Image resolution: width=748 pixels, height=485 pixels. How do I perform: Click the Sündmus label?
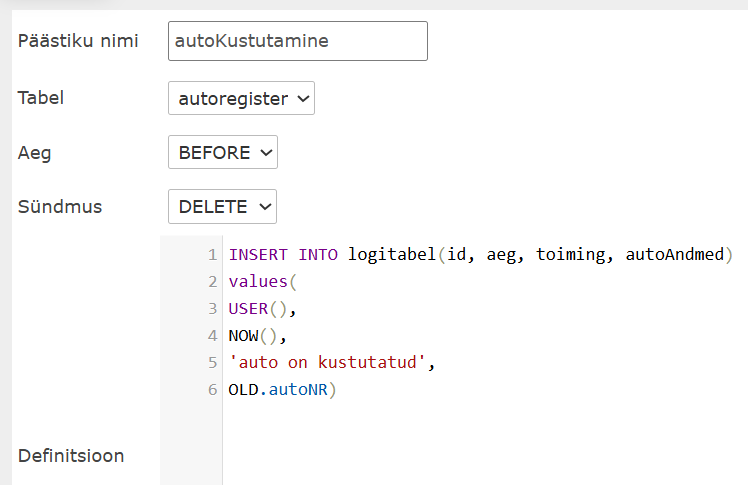point(60,207)
